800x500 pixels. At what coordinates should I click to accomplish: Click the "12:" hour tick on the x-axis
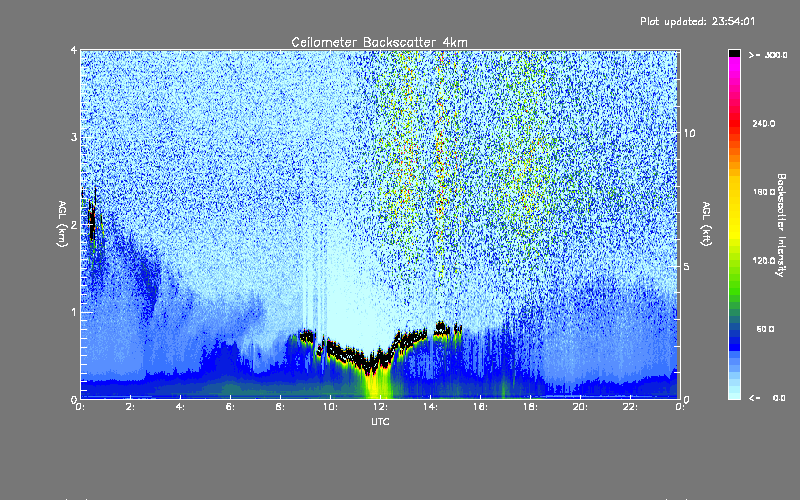click(380, 407)
